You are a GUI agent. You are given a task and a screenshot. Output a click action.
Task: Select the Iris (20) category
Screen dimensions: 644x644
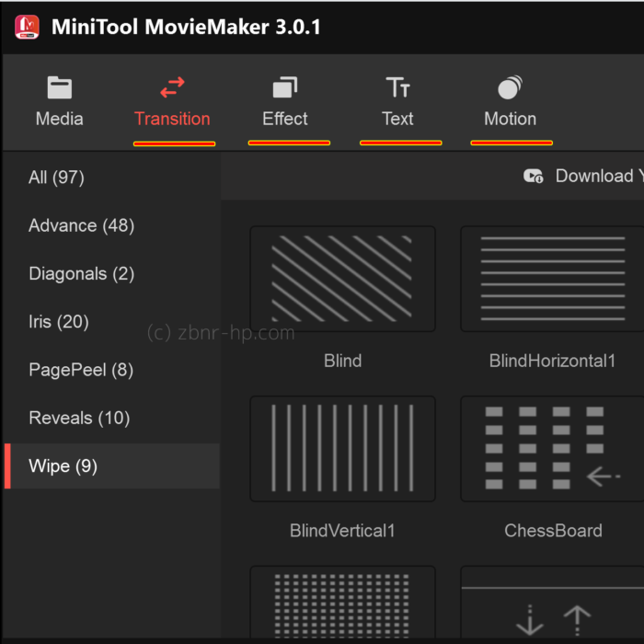point(111,321)
